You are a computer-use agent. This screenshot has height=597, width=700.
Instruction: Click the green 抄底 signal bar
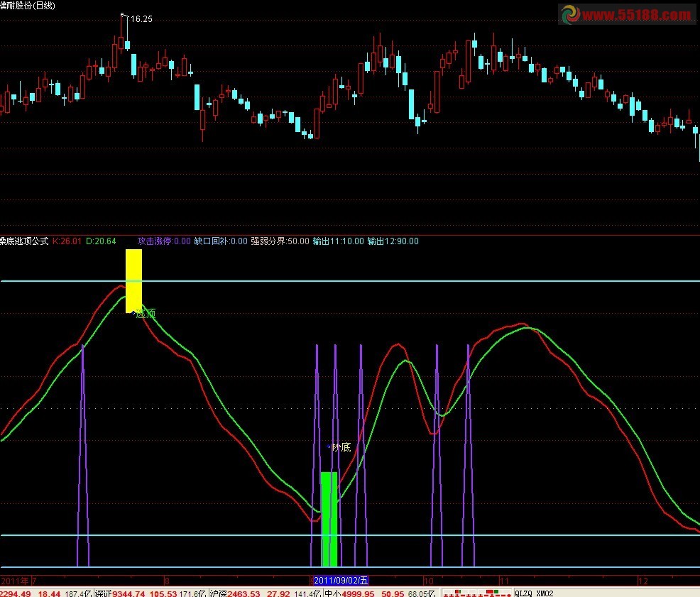click(329, 518)
